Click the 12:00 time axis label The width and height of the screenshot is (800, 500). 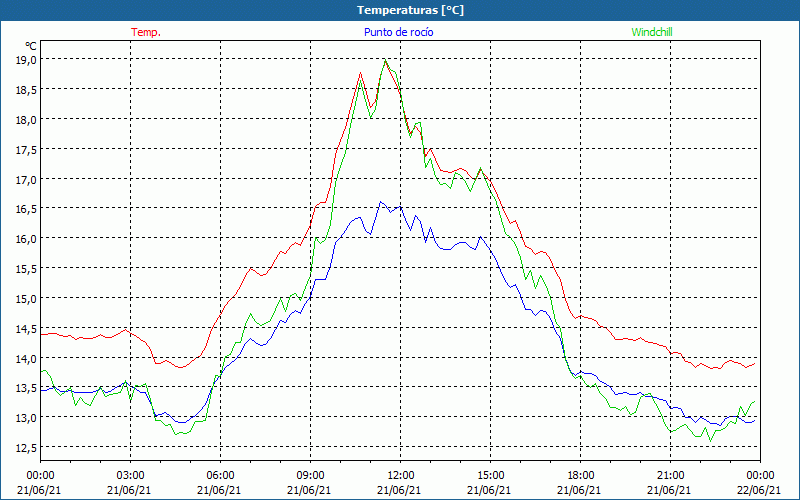coord(401,476)
